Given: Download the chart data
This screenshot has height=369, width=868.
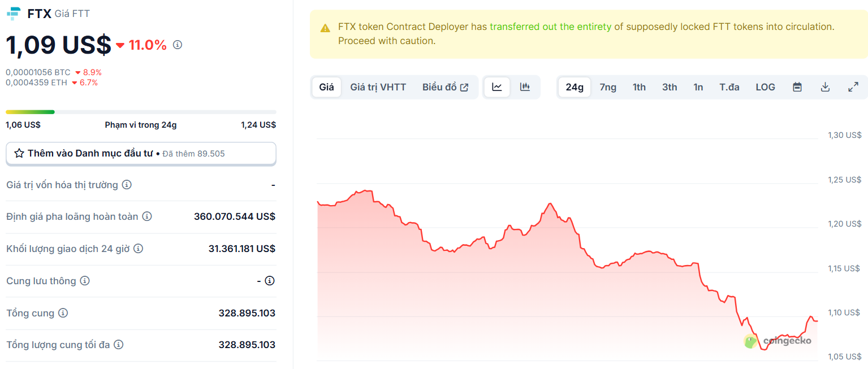Looking at the screenshot, I should click(825, 87).
